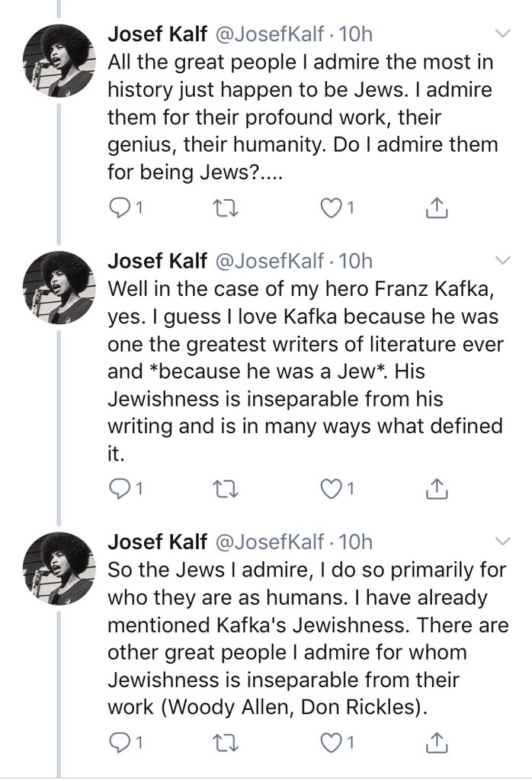Reply to the Franz Kafka tweet
The width and height of the screenshot is (532, 781).
118,490
